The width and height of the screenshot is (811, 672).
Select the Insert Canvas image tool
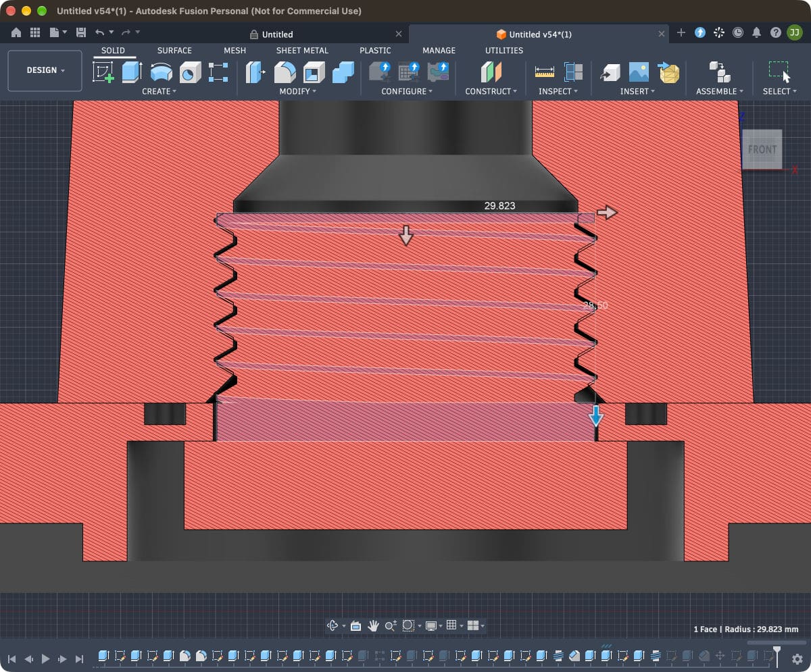click(x=639, y=72)
